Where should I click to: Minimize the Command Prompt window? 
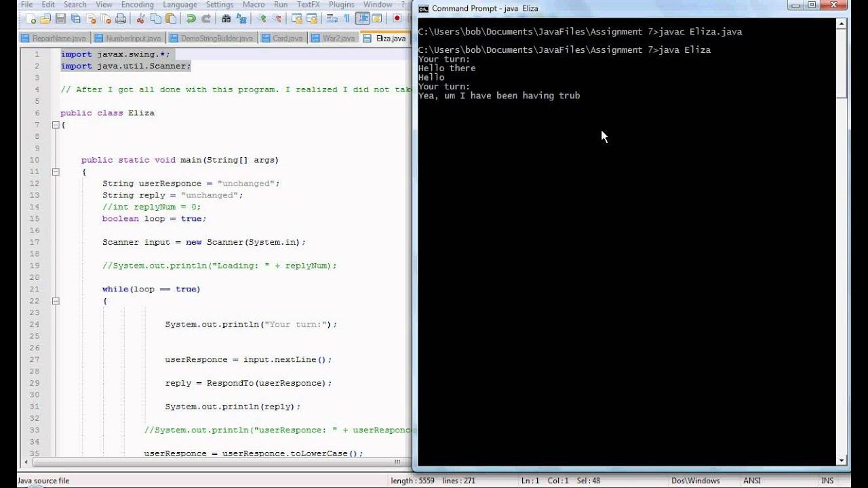pyautogui.click(x=797, y=7)
